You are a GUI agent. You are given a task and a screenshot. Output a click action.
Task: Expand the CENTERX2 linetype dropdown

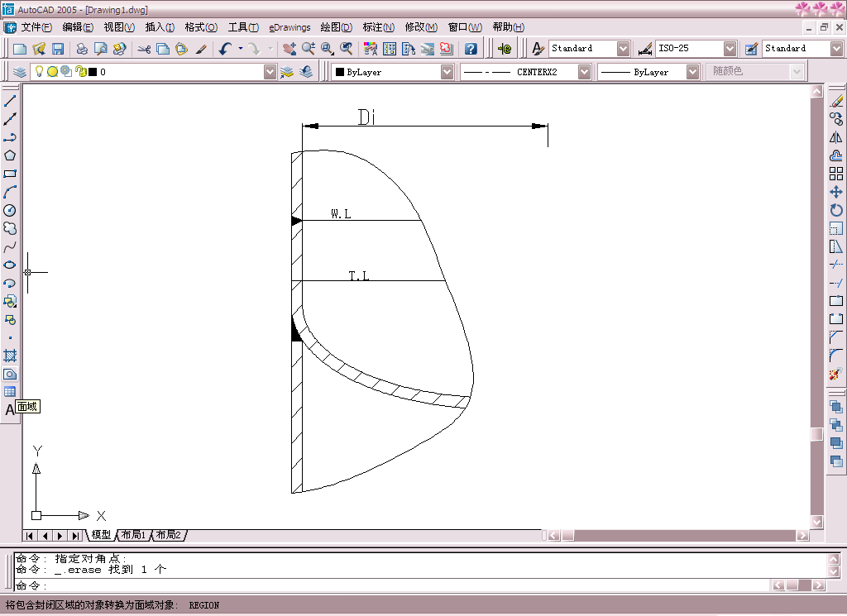click(x=584, y=72)
